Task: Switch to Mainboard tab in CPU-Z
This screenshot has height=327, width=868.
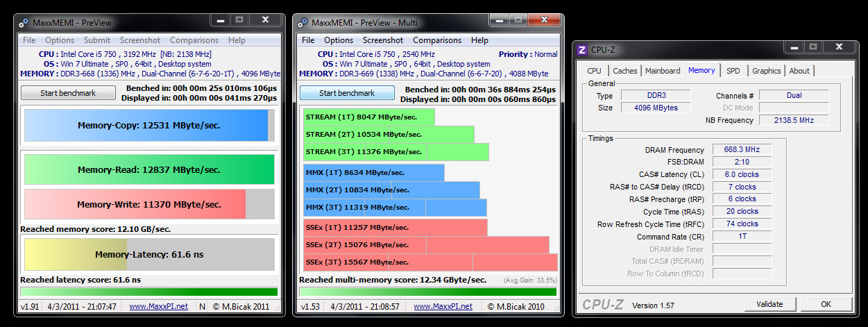Action: point(663,71)
